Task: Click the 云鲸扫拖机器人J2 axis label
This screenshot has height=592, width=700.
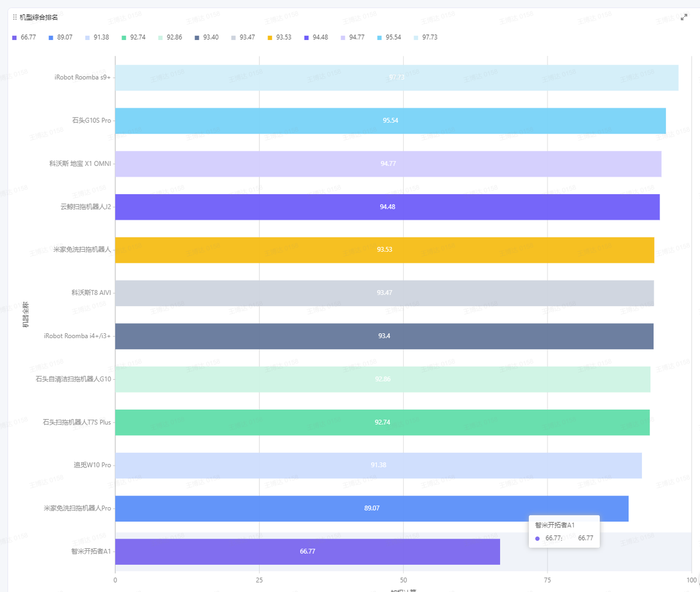Action: [85, 207]
